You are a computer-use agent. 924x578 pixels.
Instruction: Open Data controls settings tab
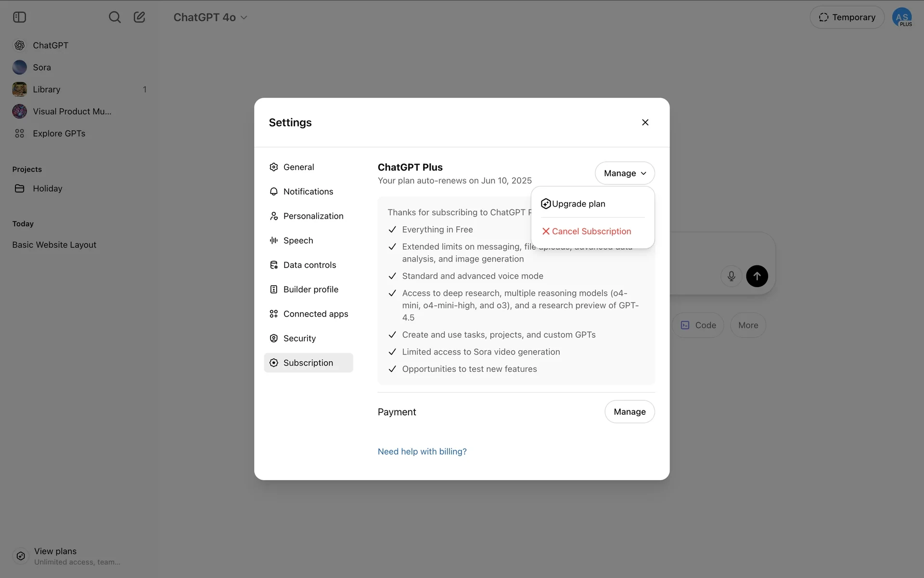(x=308, y=265)
